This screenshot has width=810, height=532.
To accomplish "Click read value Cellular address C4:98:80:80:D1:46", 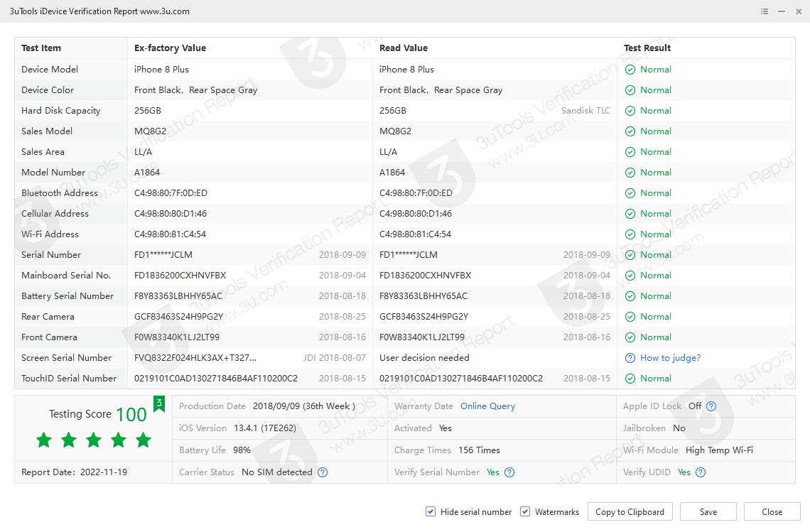I will point(416,214).
